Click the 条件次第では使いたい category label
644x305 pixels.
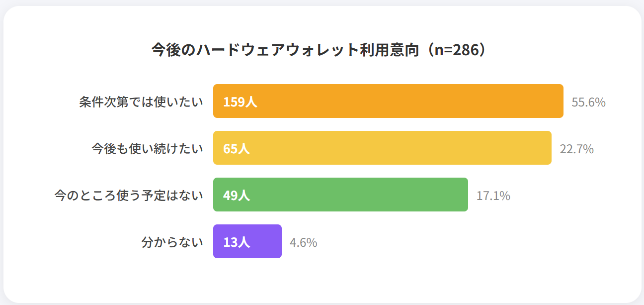click(x=141, y=102)
